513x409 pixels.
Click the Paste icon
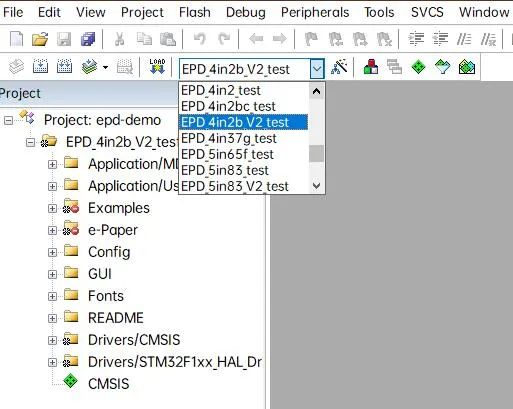click(x=168, y=39)
